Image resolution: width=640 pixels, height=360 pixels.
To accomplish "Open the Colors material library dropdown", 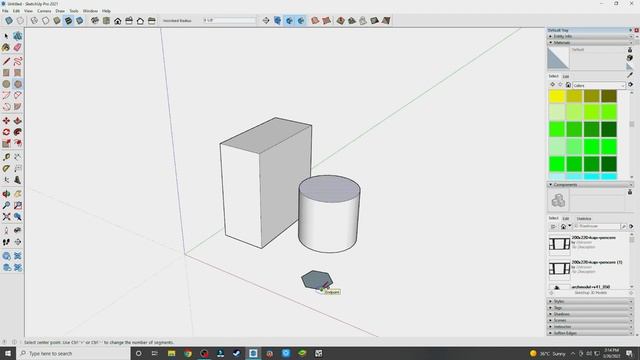I will [599, 85].
